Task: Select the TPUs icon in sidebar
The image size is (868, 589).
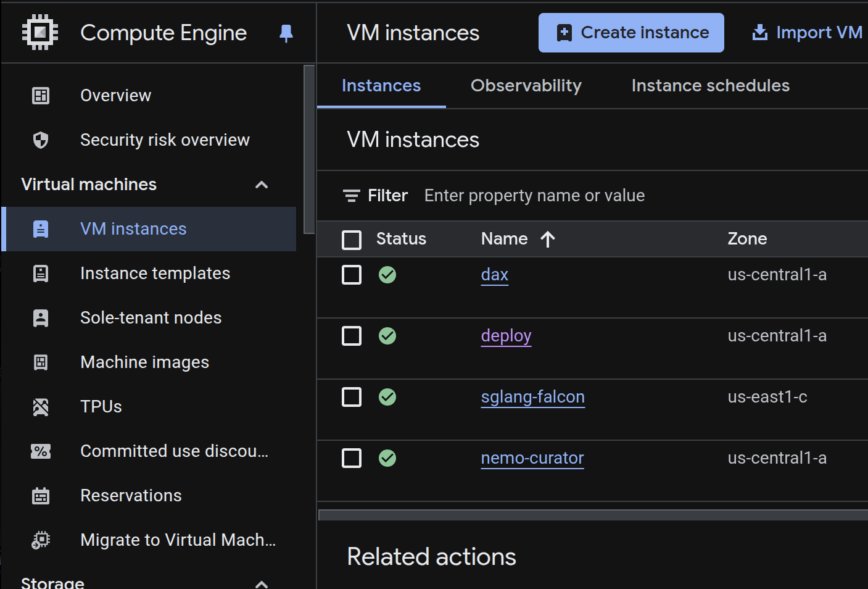Action: tap(41, 407)
